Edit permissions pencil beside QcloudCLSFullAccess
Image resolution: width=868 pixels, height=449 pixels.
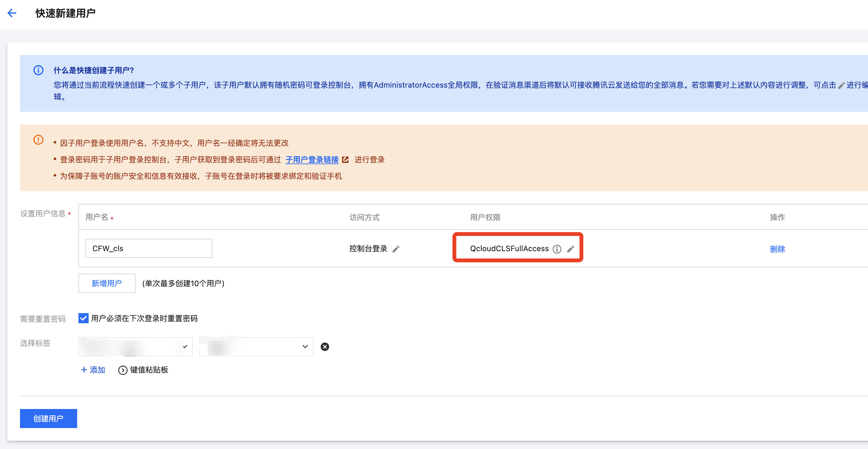[570, 249]
